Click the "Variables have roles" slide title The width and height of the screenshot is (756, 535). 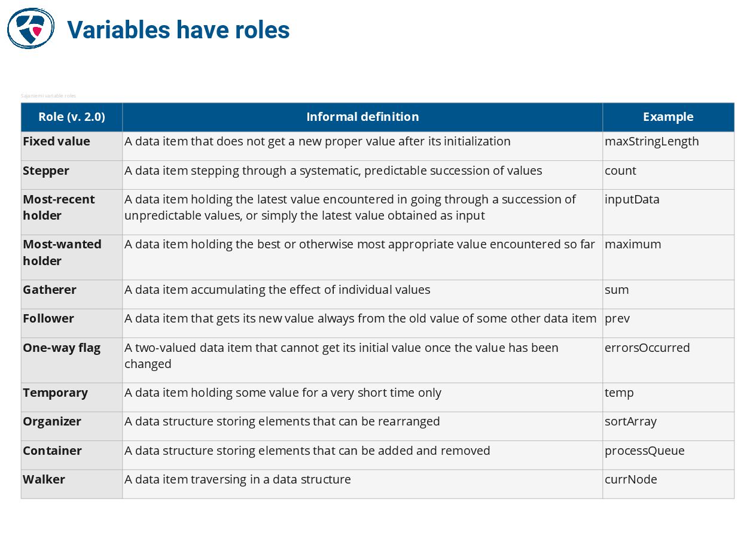pos(178,30)
